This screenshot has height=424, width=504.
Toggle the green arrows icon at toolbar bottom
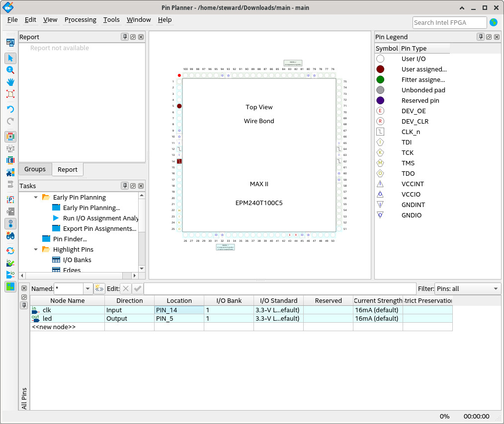point(10,286)
